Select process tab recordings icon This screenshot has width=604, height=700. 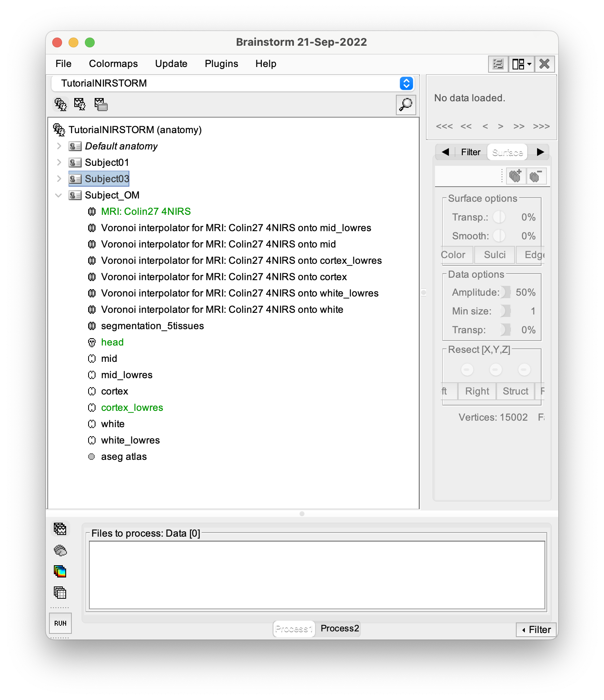[60, 529]
